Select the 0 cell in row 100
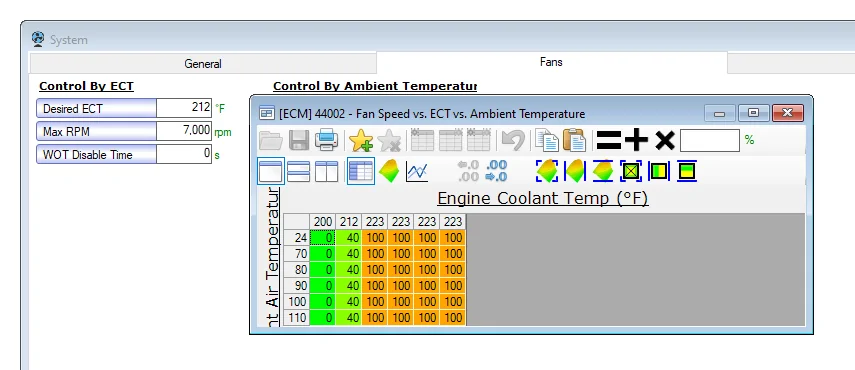The width and height of the screenshot is (855, 370). (322, 302)
